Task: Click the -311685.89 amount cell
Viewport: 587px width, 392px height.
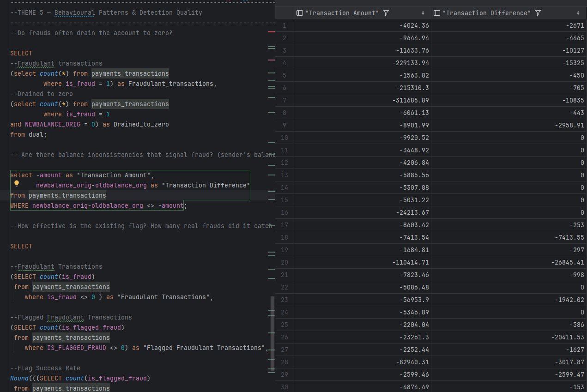Action: [362, 100]
